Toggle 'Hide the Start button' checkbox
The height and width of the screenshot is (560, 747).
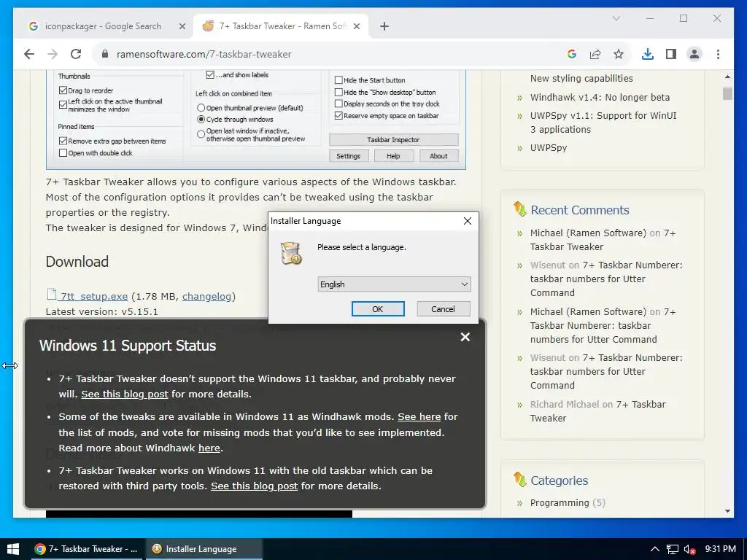(x=338, y=80)
